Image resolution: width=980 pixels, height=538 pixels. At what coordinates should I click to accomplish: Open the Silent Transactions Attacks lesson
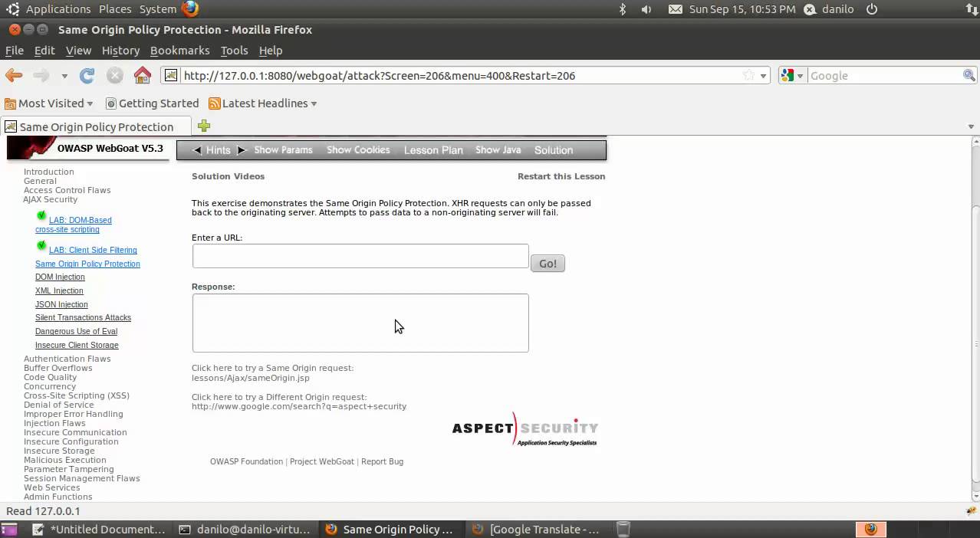(83, 317)
